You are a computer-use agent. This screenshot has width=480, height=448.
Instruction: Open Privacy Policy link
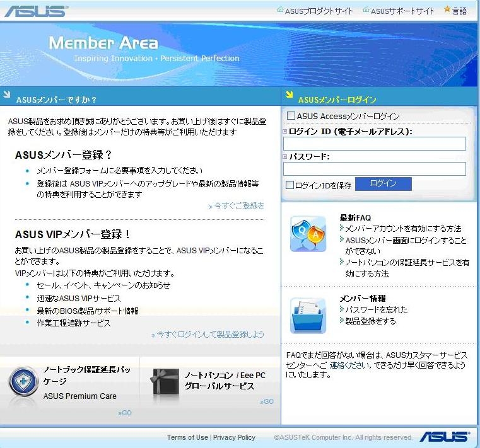click(234, 437)
